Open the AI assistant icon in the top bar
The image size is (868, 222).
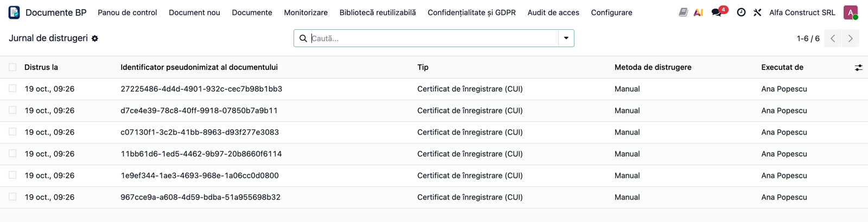(x=698, y=12)
